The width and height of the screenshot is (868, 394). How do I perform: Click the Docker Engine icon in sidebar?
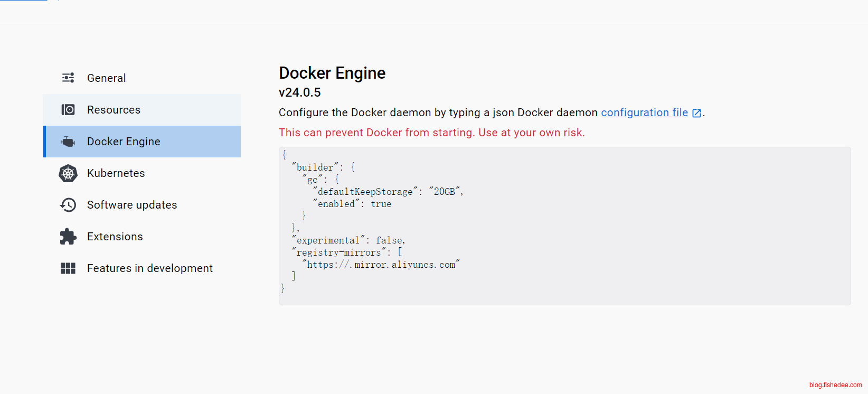68,142
